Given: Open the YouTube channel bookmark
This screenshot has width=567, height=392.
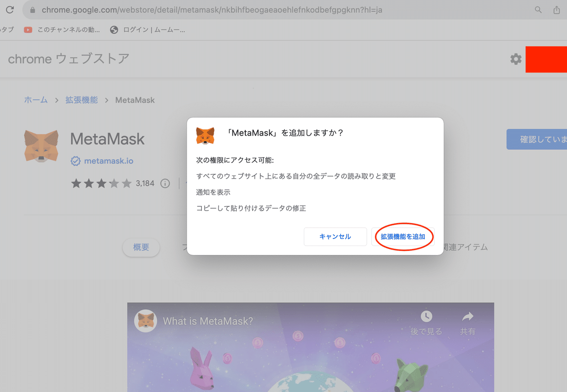Looking at the screenshot, I should tap(62, 30).
